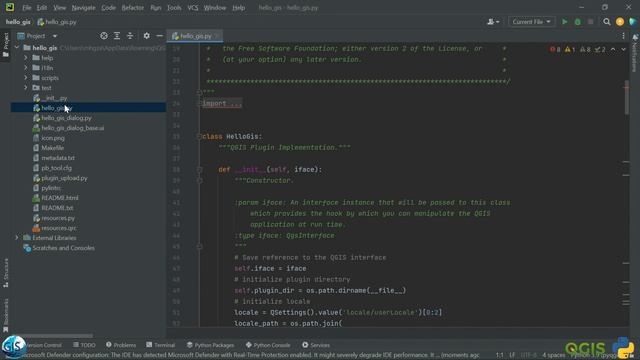
Task: Collapse the hello_gis root folder
Action: 17,48
